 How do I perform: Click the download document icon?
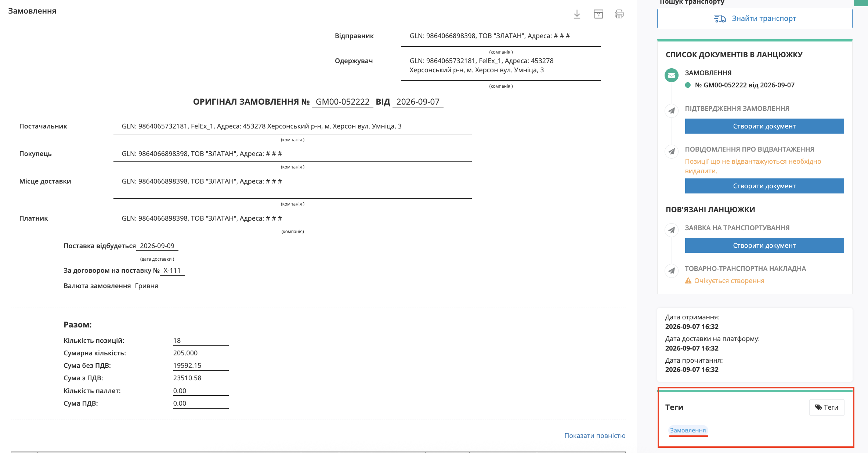[577, 14]
